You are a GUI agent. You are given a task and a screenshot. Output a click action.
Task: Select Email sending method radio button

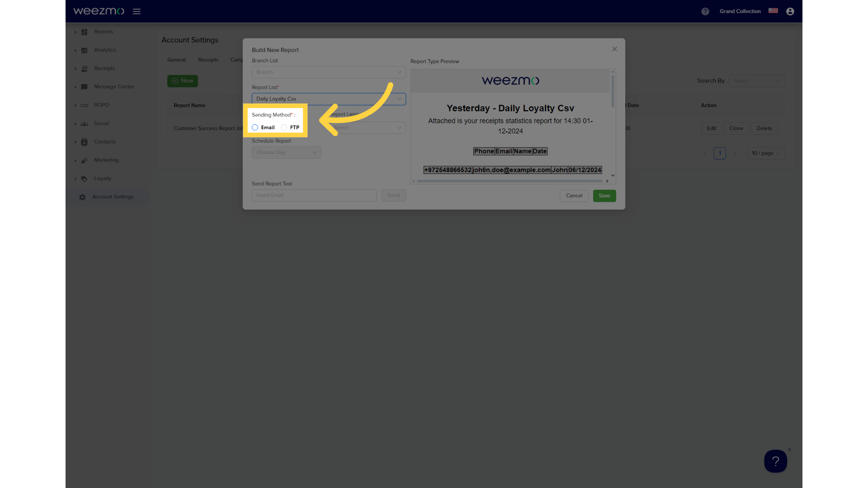pyautogui.click(x=255, y=127)
